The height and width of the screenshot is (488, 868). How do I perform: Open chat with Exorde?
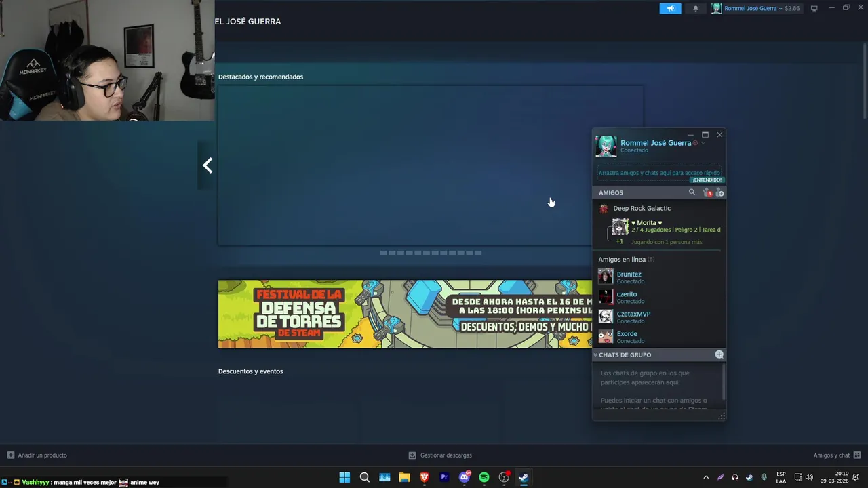click(x=659, y=336)
